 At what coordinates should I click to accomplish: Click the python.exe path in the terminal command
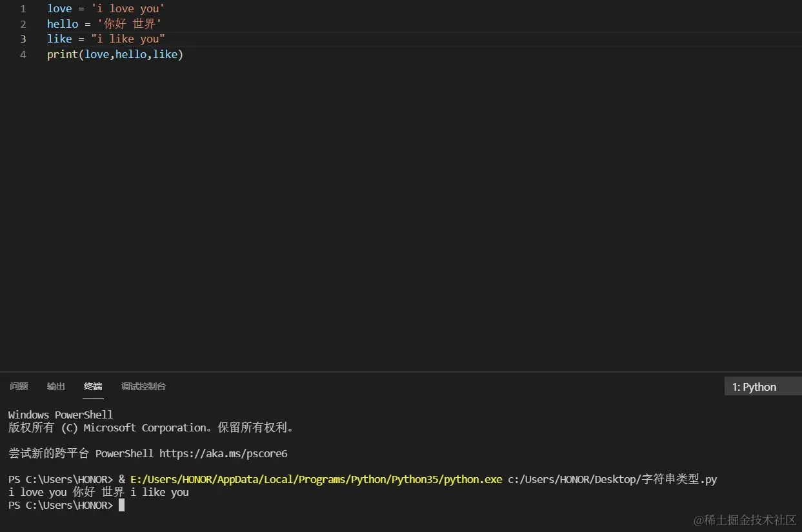(316, 479)
